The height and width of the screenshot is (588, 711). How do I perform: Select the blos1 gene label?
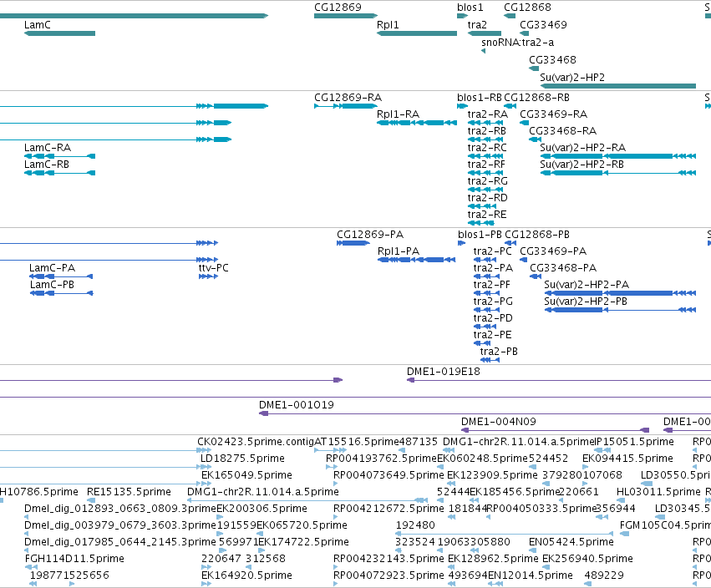coord(470,8)
